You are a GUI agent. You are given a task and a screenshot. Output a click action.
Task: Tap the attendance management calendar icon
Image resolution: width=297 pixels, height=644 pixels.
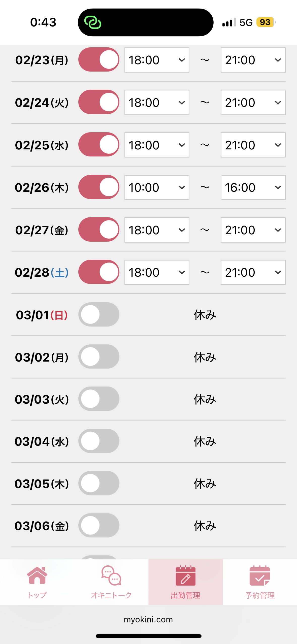pyautogui.click(x=185, y=576)
